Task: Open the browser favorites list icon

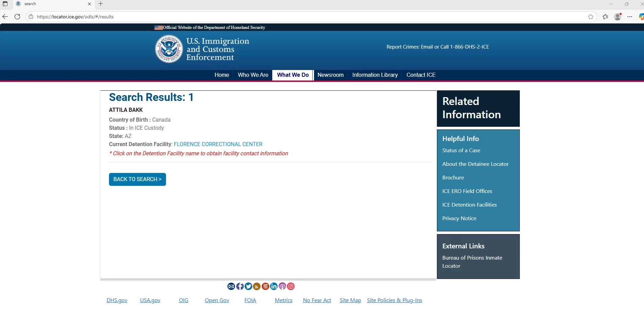Action: click(x=605, y=17)
